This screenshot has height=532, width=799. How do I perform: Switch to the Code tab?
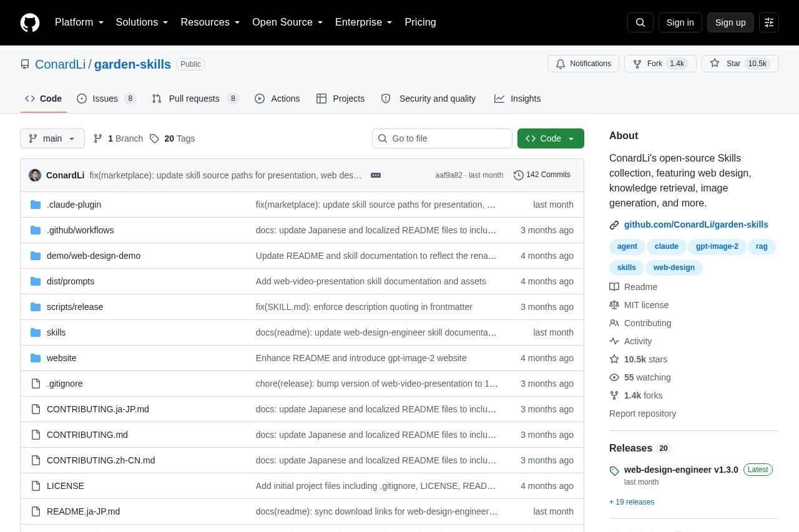pyautogui.click(x=44, y=99)
